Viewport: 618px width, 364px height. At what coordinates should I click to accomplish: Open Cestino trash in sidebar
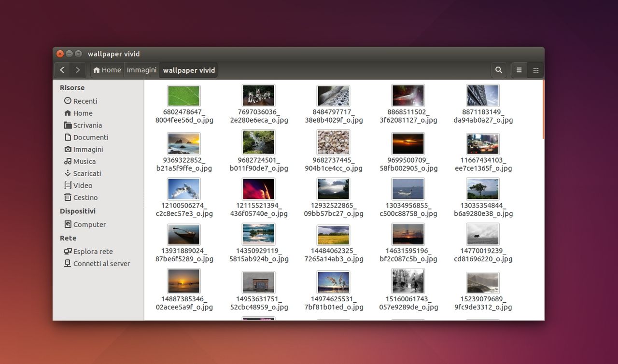coord(85,197)
